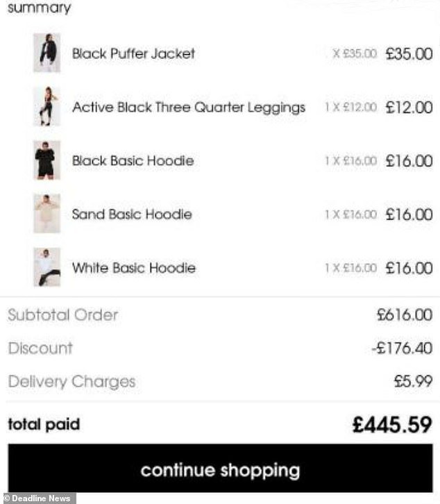The width and height of the screenshot is (440, 504).
Task: Click the Deadline News copyright watermark
Action: point(38,498)
